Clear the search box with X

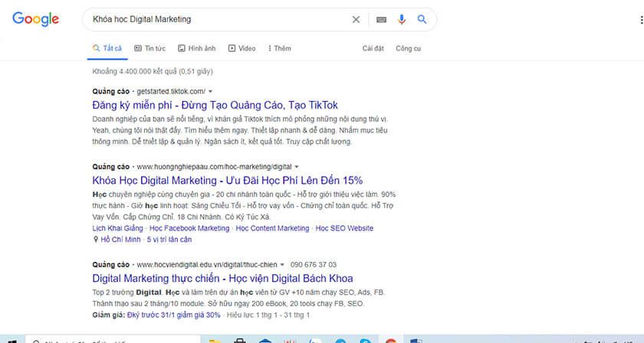point(356,19)
